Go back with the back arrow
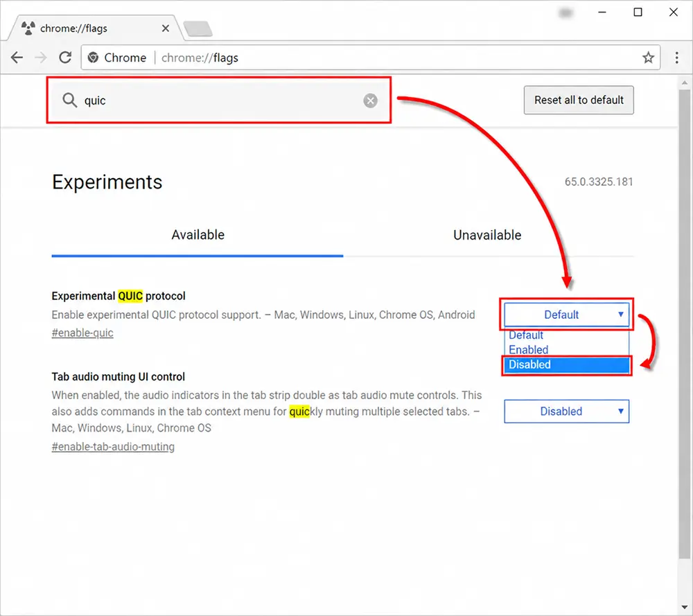This screenshot has height=616, width=693. coord(17,58)
